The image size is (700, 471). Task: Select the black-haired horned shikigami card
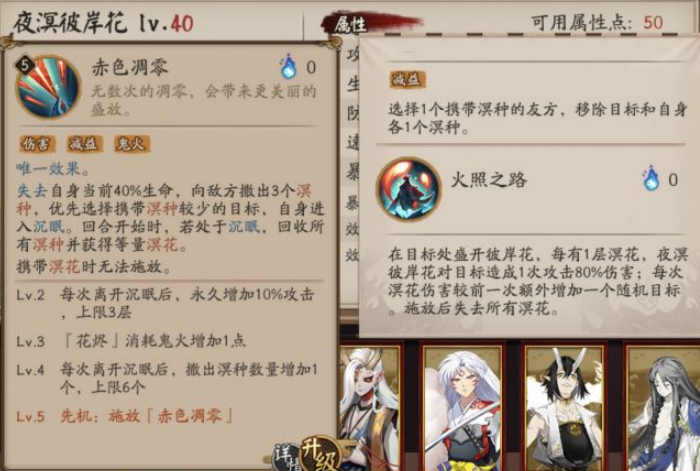(x=565, y=407)
